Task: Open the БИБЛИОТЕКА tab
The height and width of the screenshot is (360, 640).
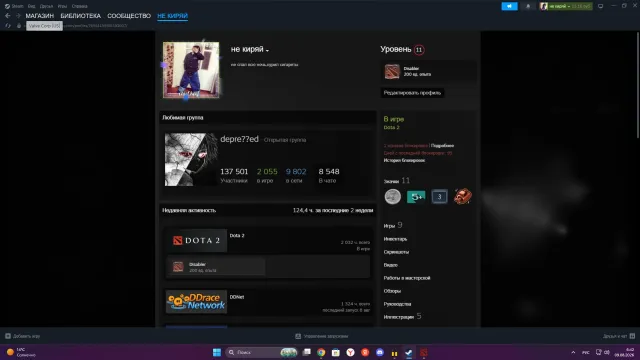Action: coord(80,16)
